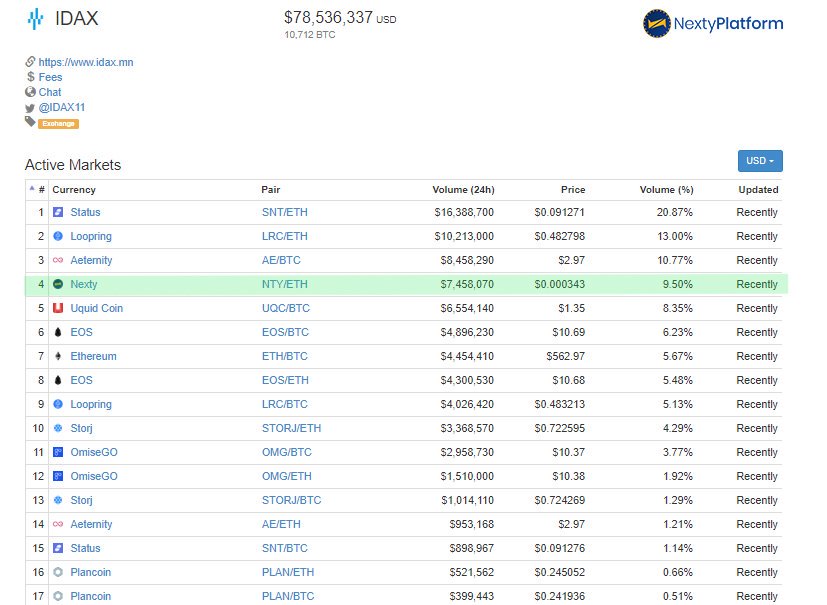The image size is (827, 605).
Task: Click the IDAX exchange logo icon
Action: pyautogui.click(x=35, y=19)
